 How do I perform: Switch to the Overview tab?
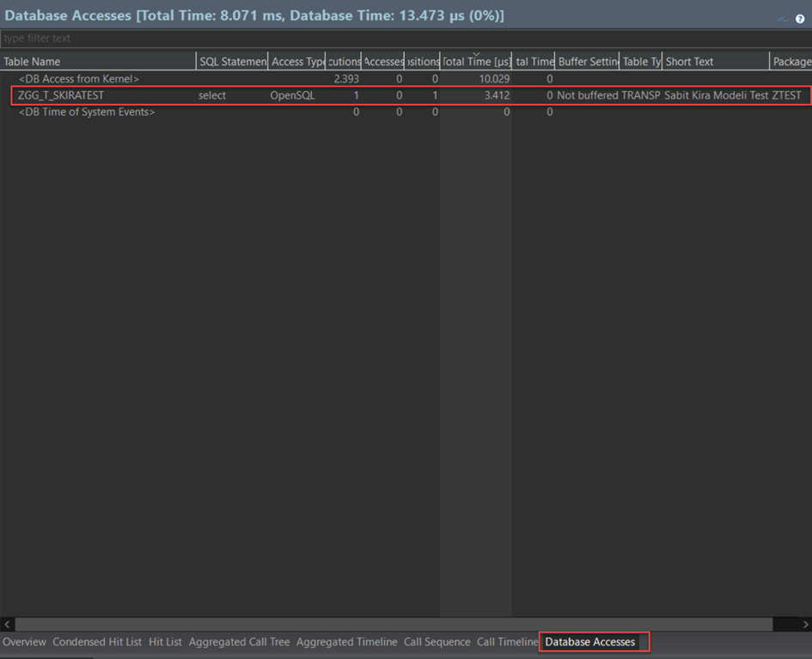tap(24, 642)
